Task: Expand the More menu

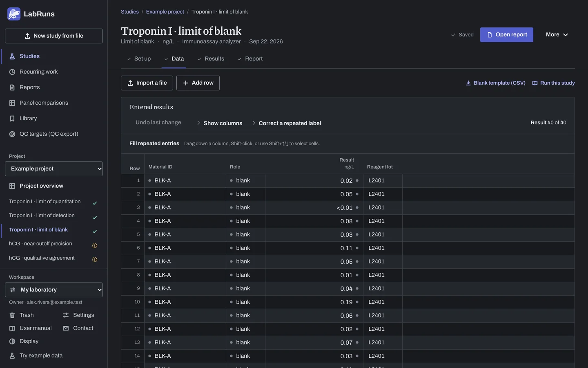Action: pos(557,35)
